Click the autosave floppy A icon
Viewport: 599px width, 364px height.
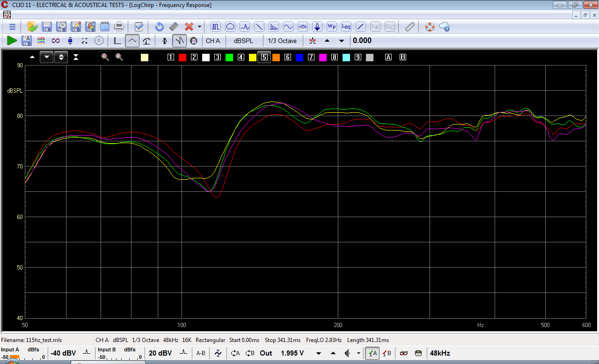tap(27, 41)
